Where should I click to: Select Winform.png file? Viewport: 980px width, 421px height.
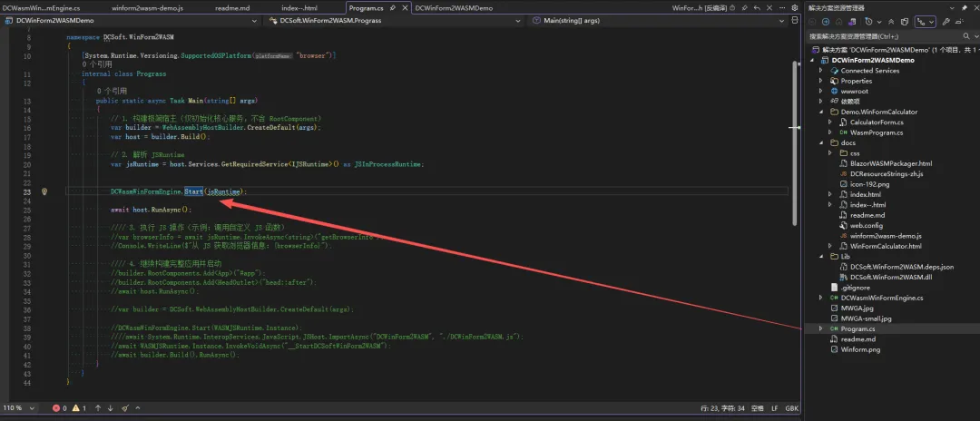[x=860, y=350]
